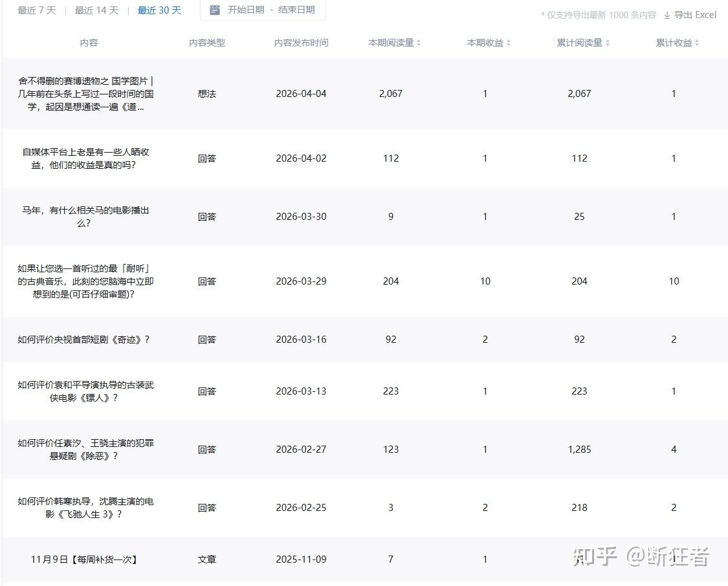Select the 最近 7 天 time range
The image size is (728, 586).
pyautogui.click(x=37, y=10)
